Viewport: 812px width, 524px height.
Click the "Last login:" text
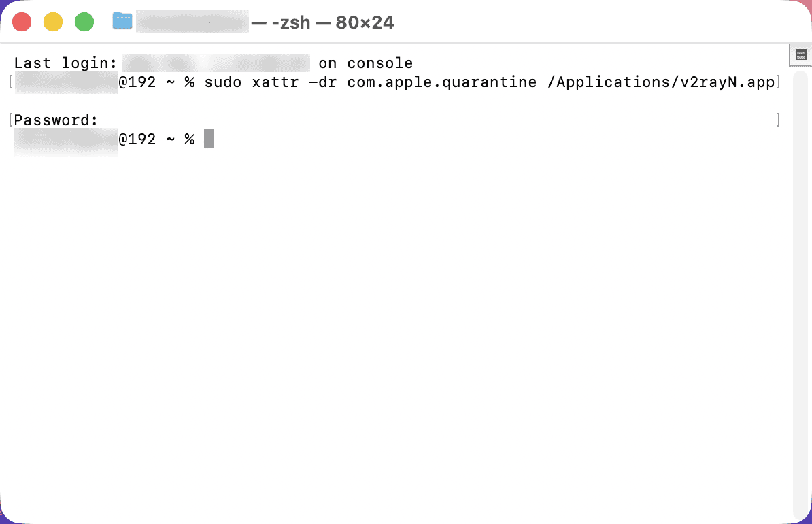coord(66,63)
